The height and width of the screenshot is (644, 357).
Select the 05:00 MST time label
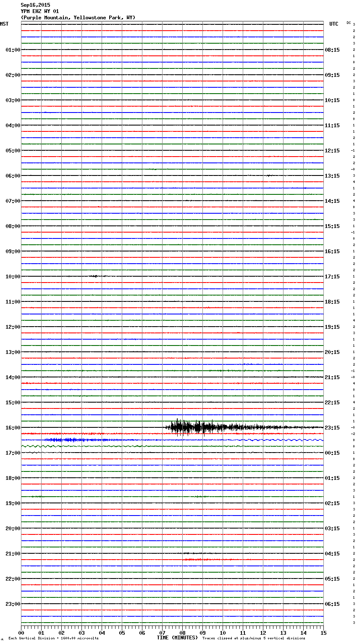pyautogui.click(x=13, y=151)
